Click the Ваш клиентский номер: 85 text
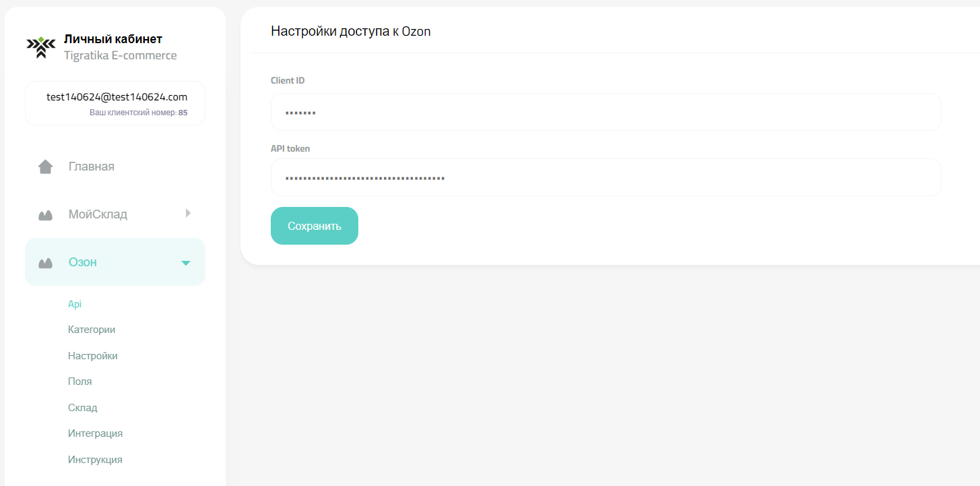Screen dimensions: 980x486 (139, 113)
